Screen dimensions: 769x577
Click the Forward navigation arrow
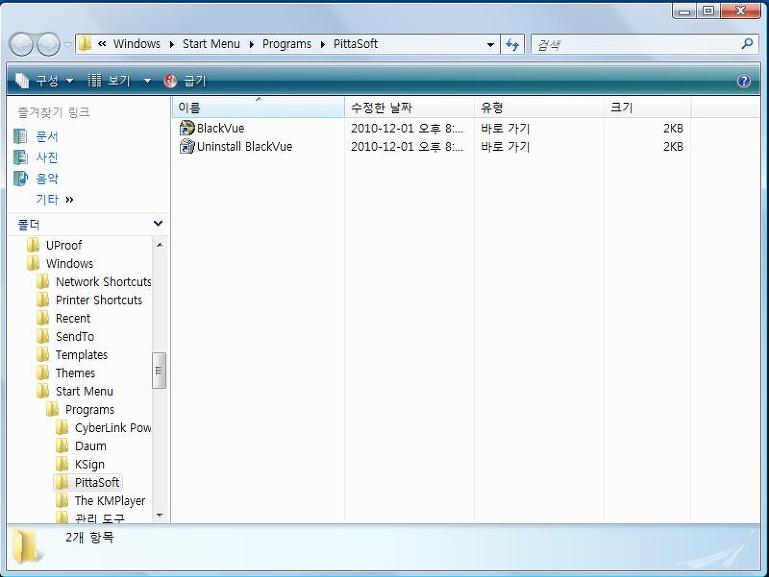(49, 45)
